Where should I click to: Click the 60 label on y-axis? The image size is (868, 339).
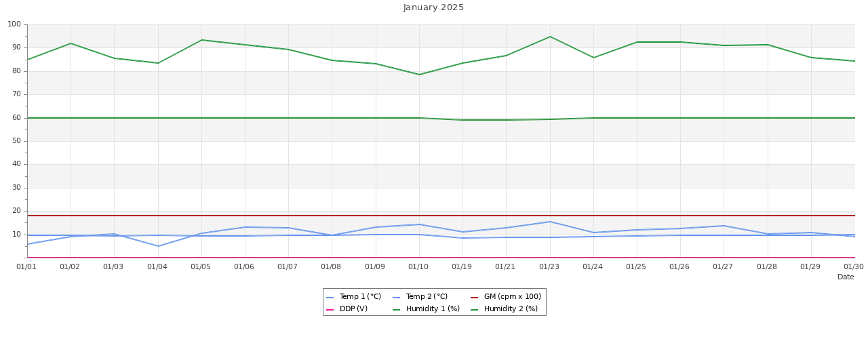click(x=16, y=118)
